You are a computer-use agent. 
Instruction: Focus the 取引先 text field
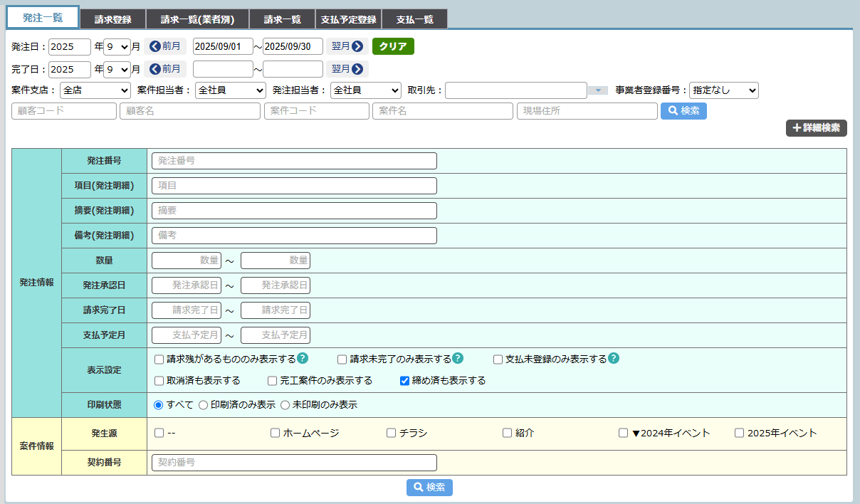click(x=516, y=90)
